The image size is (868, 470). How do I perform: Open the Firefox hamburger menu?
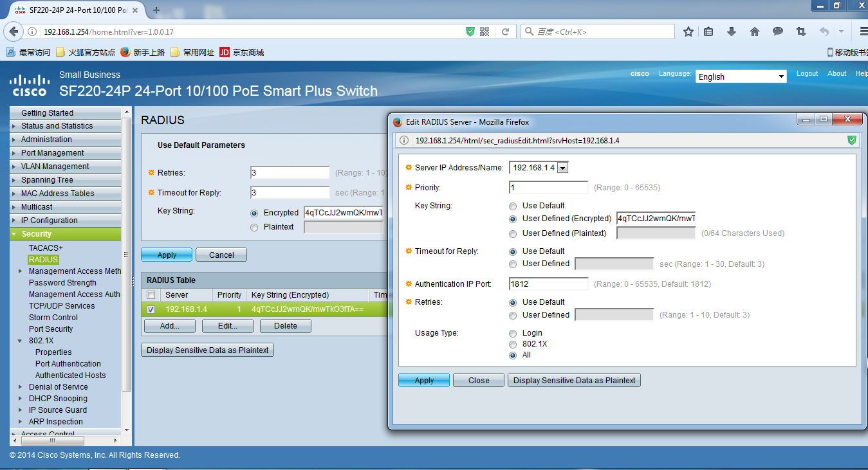[x=863, y=32]
